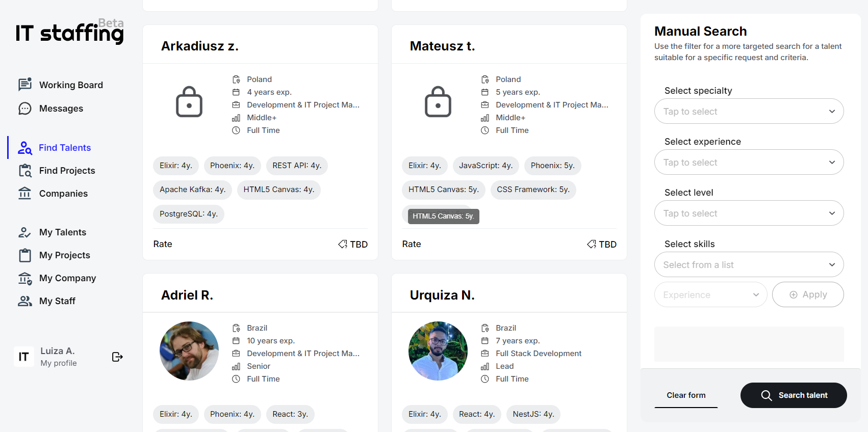Open Adriel R. profile photo
Viewport: 868px width, 432px height.
click(189, 351)
